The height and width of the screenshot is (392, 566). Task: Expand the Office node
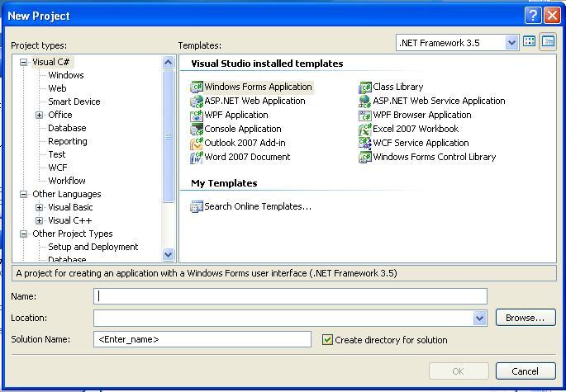click(40, 115)
